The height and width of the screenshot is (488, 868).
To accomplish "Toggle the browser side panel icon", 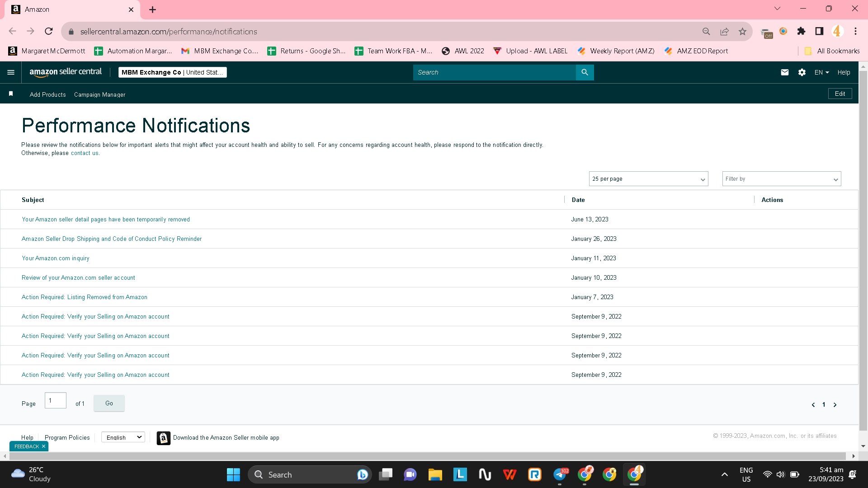I will [819, 31].
